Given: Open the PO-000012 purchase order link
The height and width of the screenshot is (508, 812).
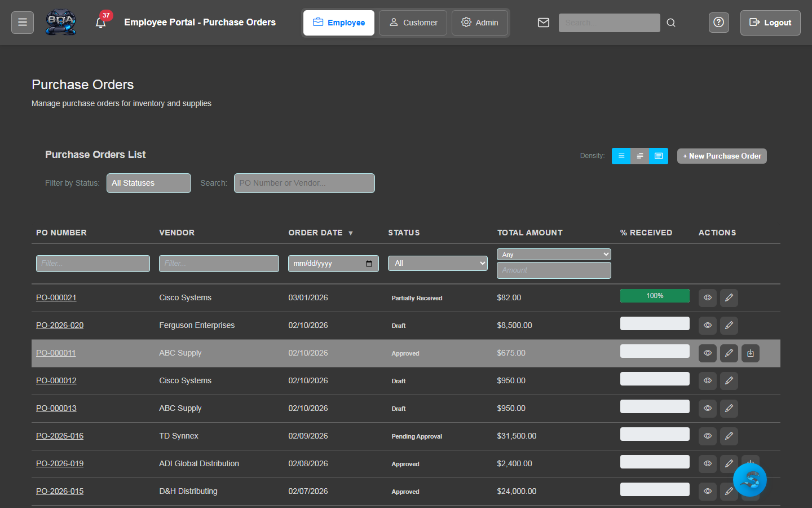Looking at the screenshot, I should coord(56,380).
